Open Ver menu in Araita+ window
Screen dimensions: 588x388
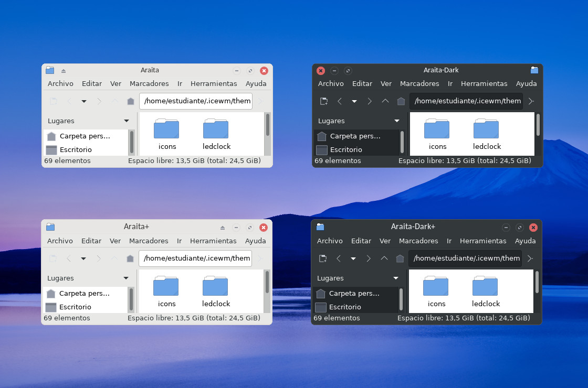115,241
